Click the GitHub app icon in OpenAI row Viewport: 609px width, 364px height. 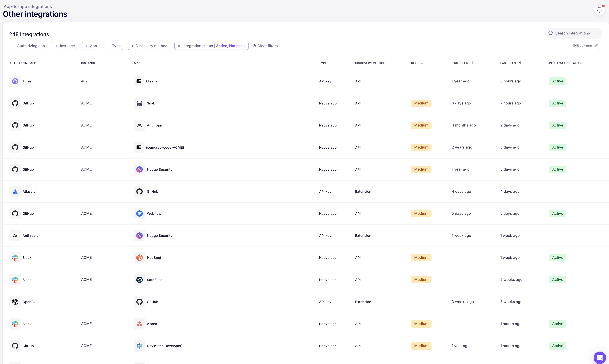click(139, 302)
